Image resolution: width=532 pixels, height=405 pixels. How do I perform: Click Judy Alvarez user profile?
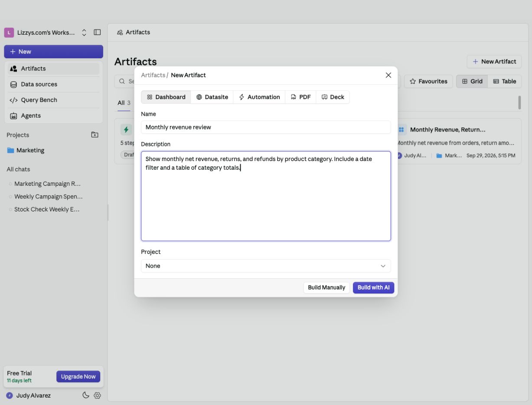click(x=29, y=395)
